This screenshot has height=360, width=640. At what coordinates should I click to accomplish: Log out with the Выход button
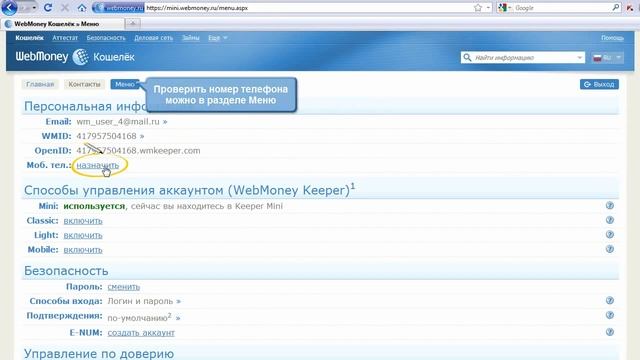599,84
